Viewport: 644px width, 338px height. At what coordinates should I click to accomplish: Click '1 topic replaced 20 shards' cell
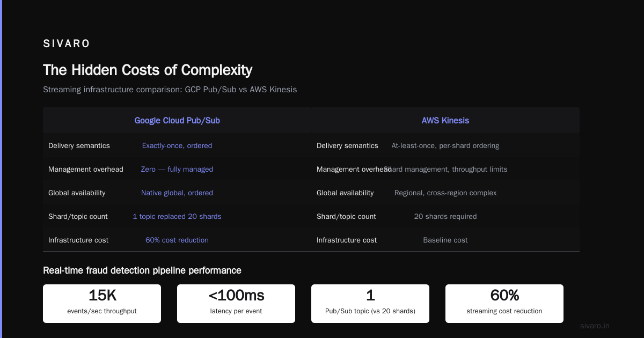(x=177, y=216)
